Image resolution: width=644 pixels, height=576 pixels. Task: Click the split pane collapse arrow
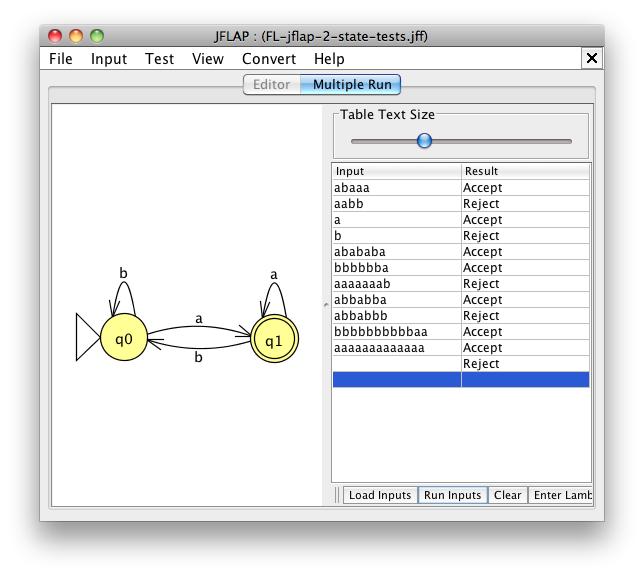[x=326, y=304]
